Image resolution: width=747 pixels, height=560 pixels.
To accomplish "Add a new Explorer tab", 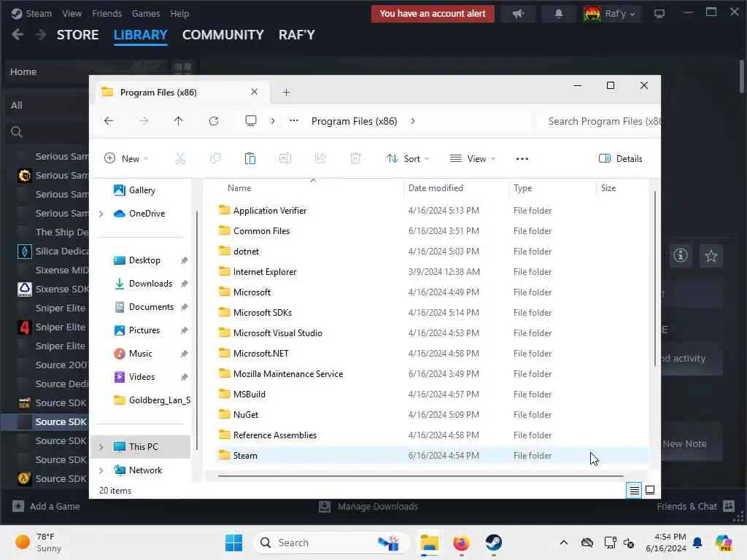I will [x=286, y=93].
